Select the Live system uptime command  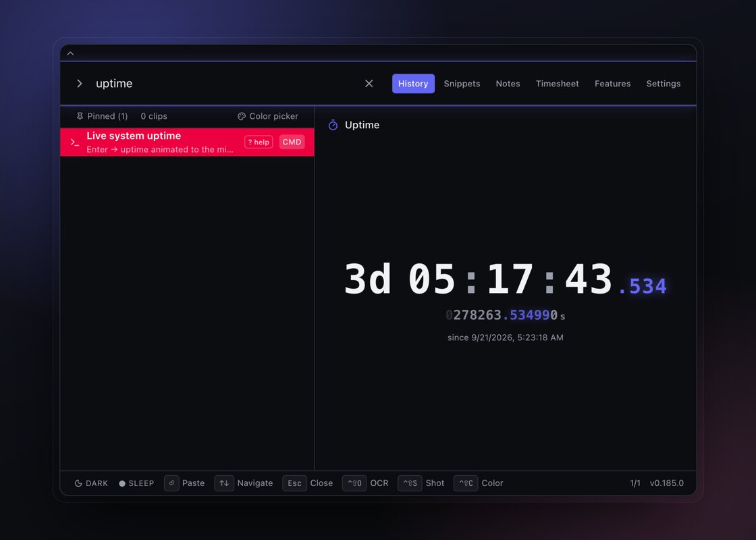point(187,142)
